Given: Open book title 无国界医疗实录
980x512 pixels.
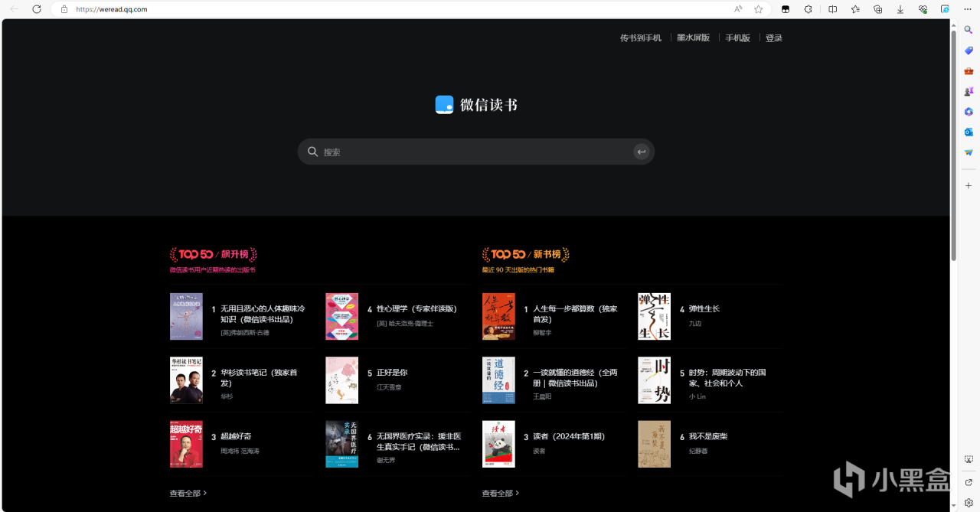Looking at the screenshot, I should 418,442.
